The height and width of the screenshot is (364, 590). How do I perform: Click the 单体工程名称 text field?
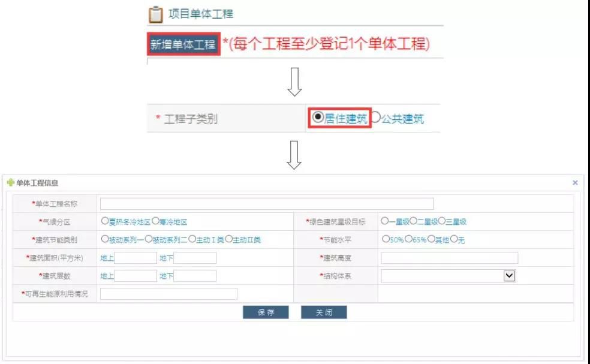[x=267, y=204]
